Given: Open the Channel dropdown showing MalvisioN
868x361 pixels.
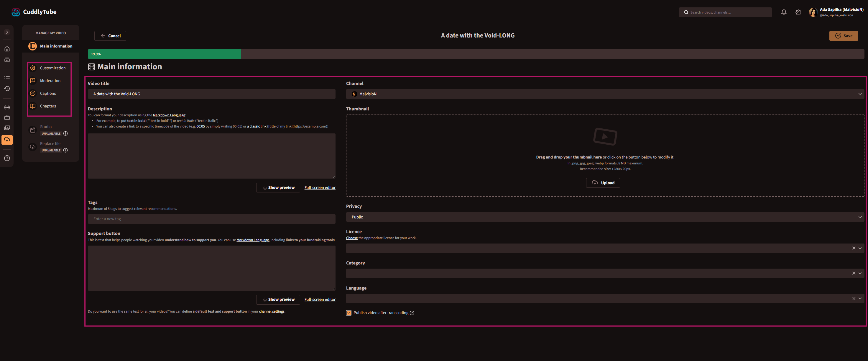Looking at the screenshot, I should (605, 94).
